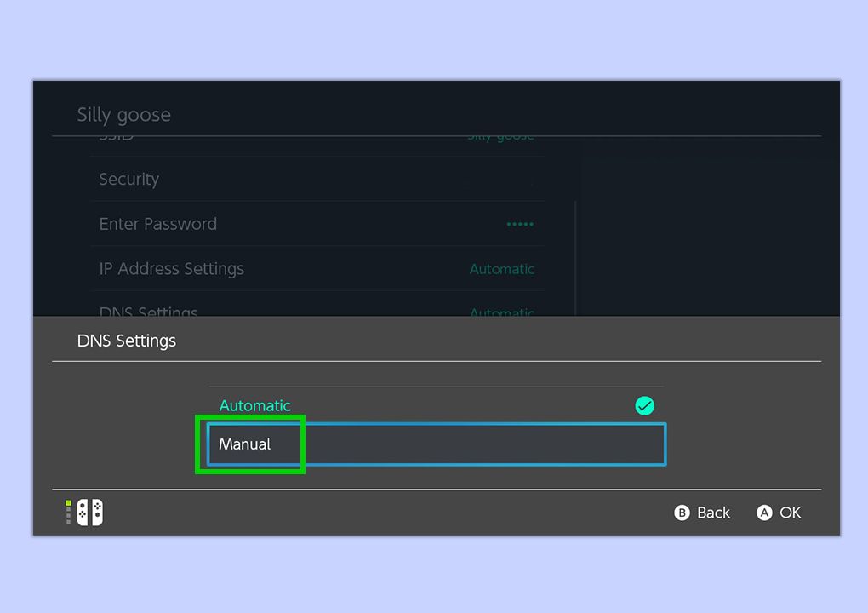Select the Automatic DNS option
The width and height of the screenshot is (868, 613).
point(255,406)
